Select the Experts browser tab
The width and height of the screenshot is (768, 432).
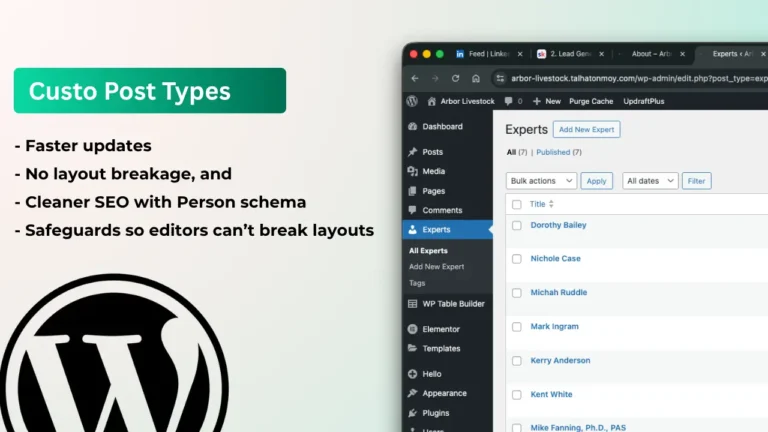[x=732, y=54]
